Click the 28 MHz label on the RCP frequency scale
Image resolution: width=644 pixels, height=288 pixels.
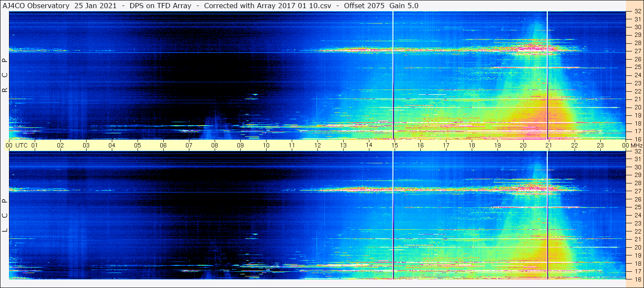point(638,43)
